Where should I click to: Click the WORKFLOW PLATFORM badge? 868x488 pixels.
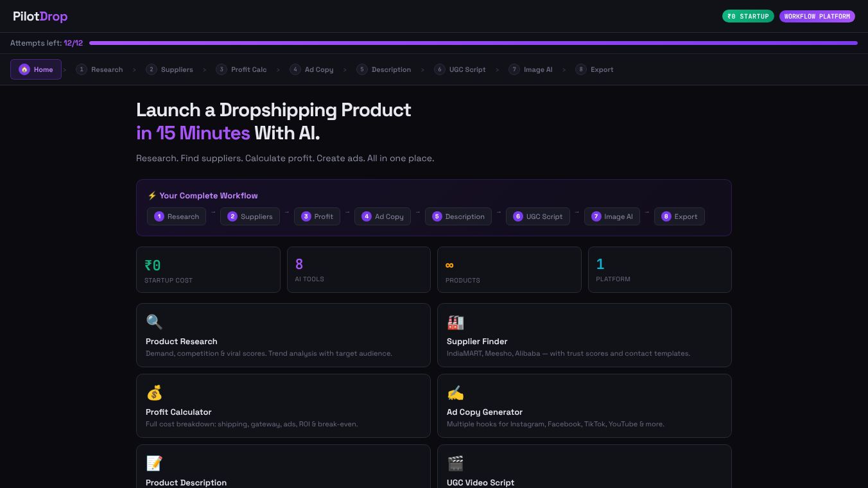point(817,16)
